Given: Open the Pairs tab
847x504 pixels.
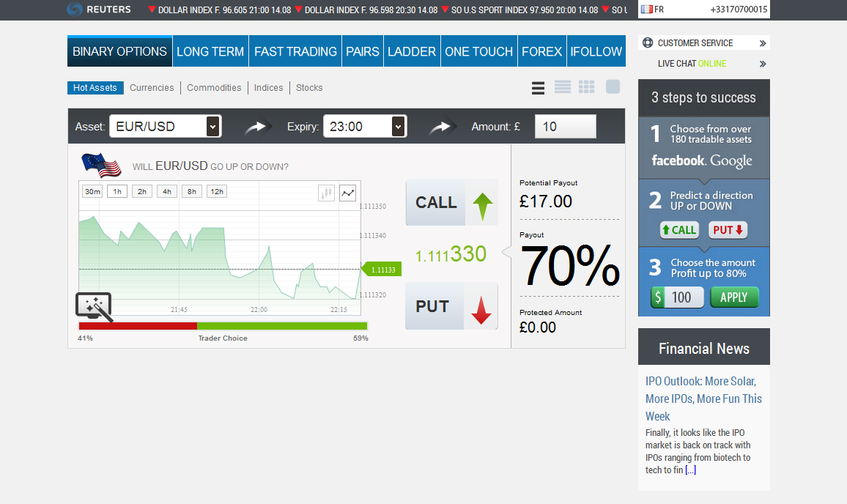Looking at the screenshot, I should (x=363, y=51).
